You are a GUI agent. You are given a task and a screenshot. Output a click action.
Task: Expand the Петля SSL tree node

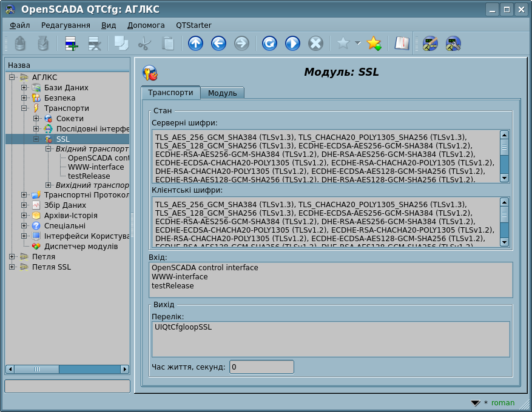[12, 267]
